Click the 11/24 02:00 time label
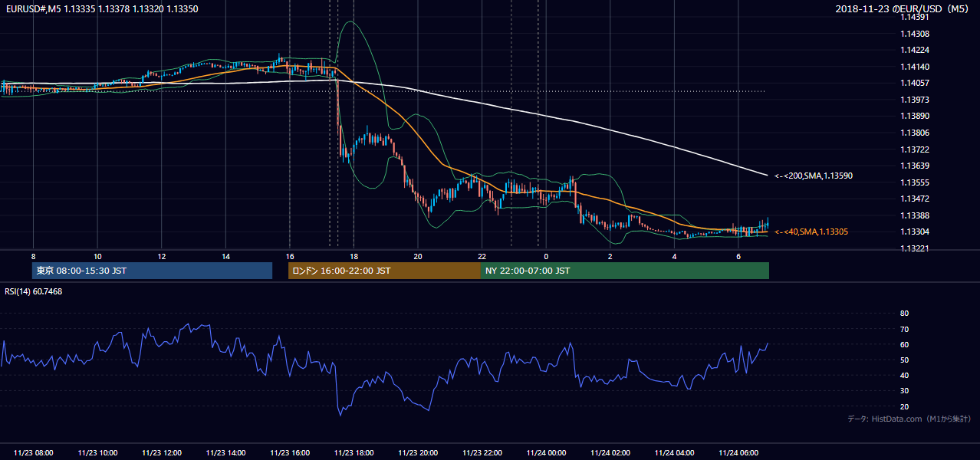This screenshot has height=460, width=980. (610, 452)
